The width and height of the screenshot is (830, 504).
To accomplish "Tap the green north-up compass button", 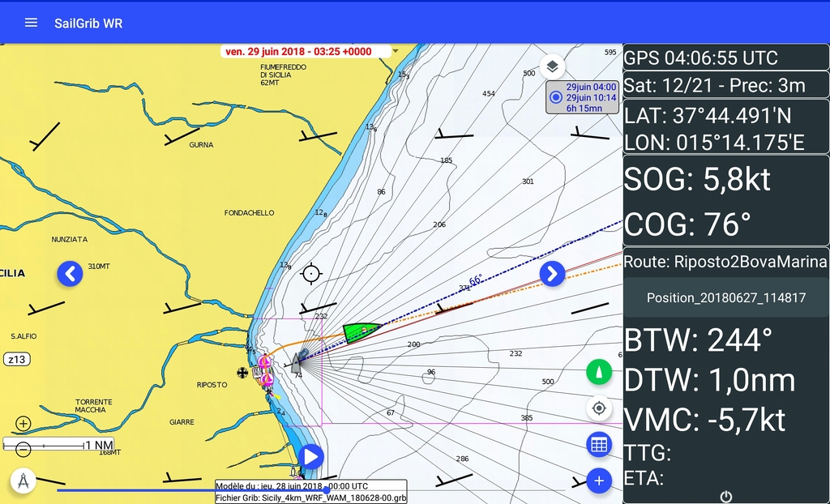I will [599, 372].
